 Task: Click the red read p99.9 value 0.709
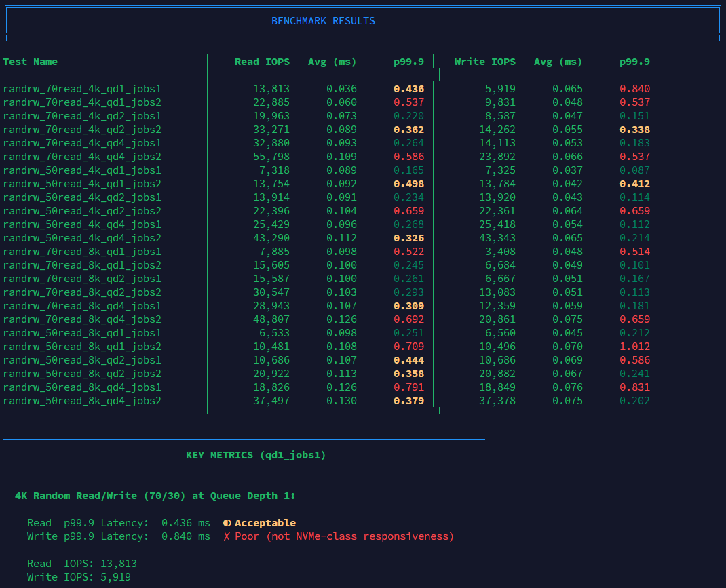[409, 347]
